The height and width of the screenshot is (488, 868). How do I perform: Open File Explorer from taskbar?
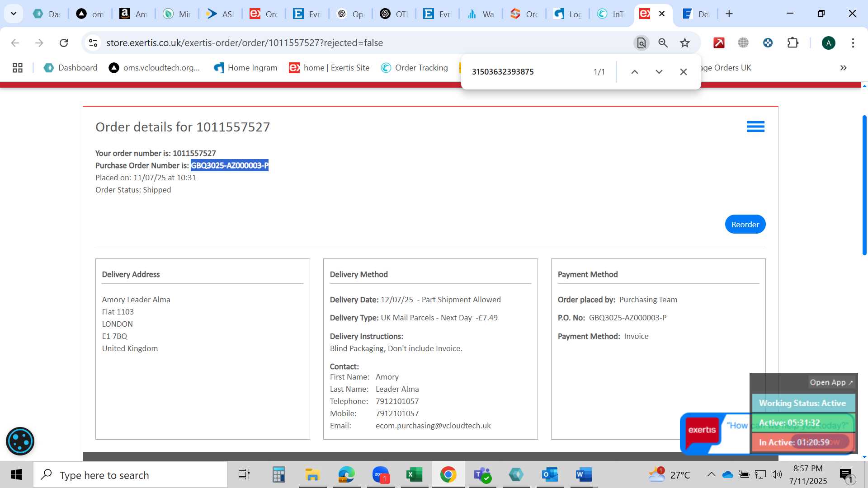pyautogui.click(x=312, y=475)
